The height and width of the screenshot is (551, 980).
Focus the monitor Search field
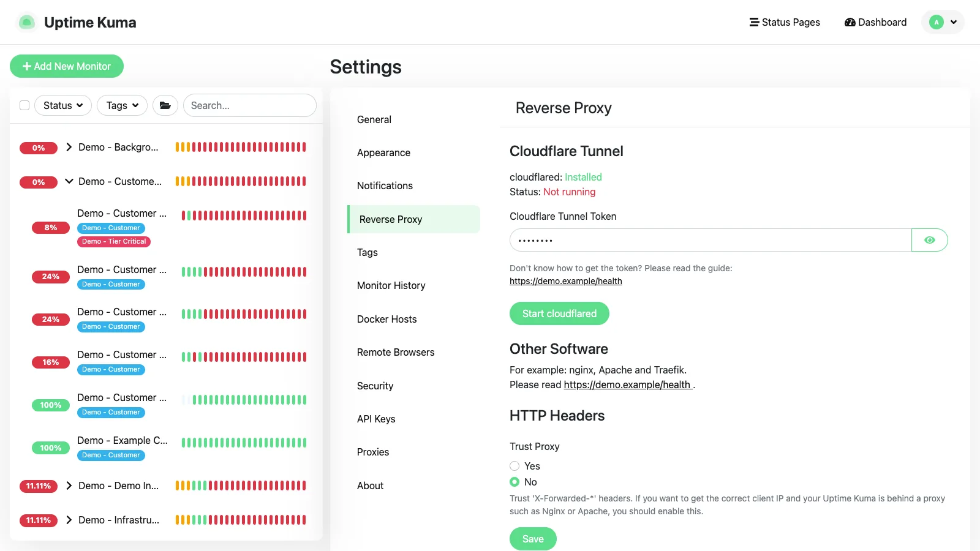pos(250,105)
